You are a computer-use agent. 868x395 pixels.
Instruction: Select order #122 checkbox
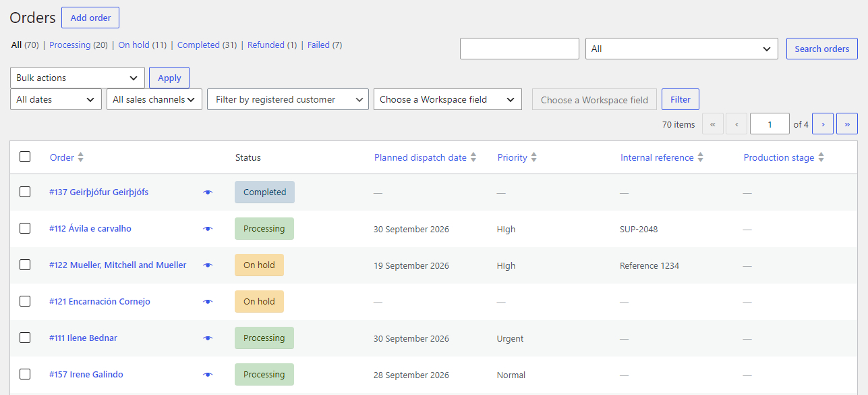(x=25, y=265)
